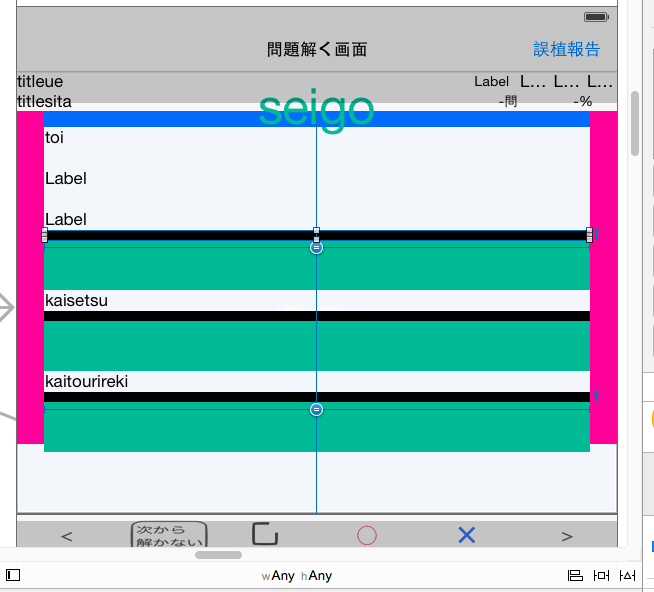This screenshot has width=654, height=592.
Task: Select the -問 label
Action: [508, 101]
